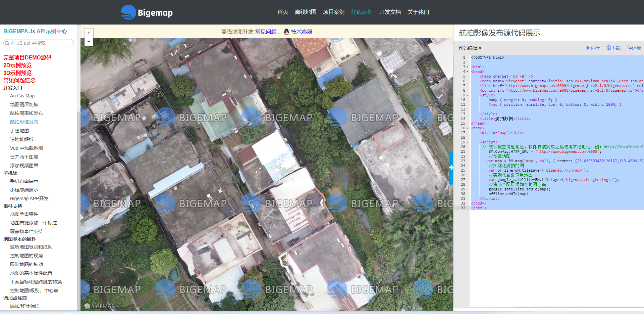644x314 pixels.
Task: Select 地图右键添加一个标注 example
Action: point(34,223)
